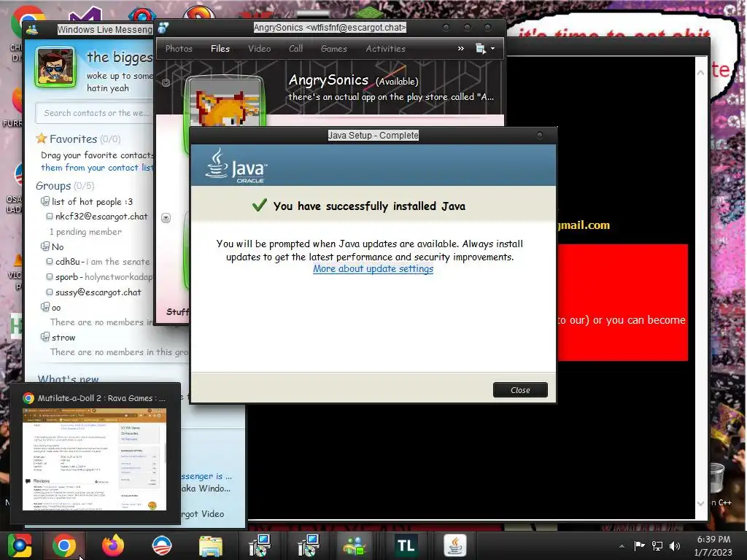Focus the 'Search contacts or the web' field
The image size is (747, 560).
(94, 113)
